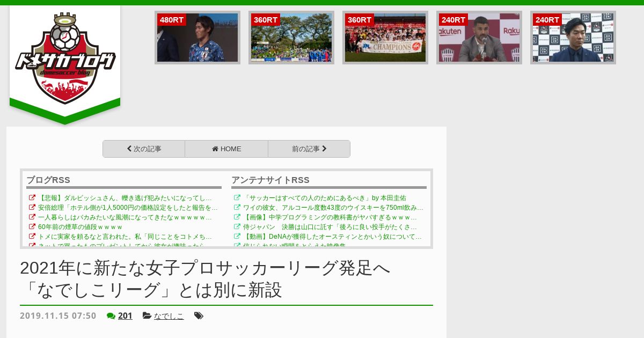Screen dimensions: 644x338
Task: Open 【動画】DeNAが獲得したオースティン link
Action: 332,237
